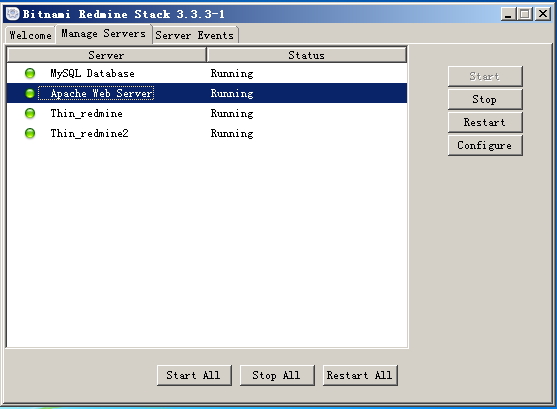Click Running status of MySQL Database
Viewport: 557px width, 409px height.
(x=232, y=74)
